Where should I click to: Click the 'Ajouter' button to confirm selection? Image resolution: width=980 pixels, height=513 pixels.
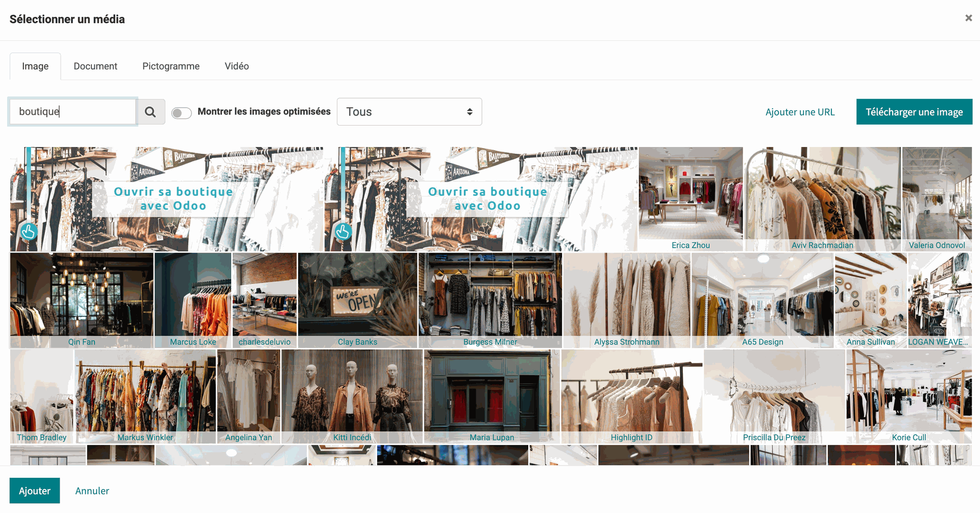[x=34, y=491]
